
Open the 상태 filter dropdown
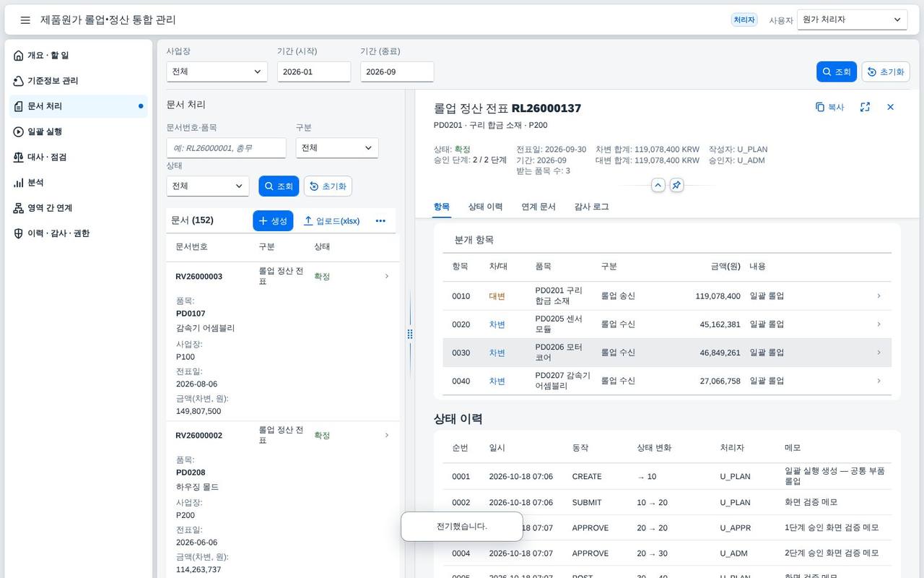(x=207, y=186)
